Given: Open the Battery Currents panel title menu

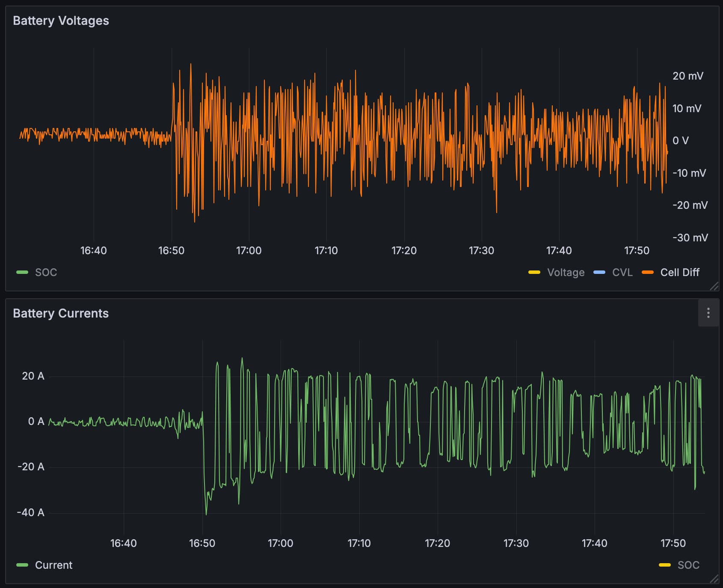Looking at the screenshot, I should pos(61,313).
